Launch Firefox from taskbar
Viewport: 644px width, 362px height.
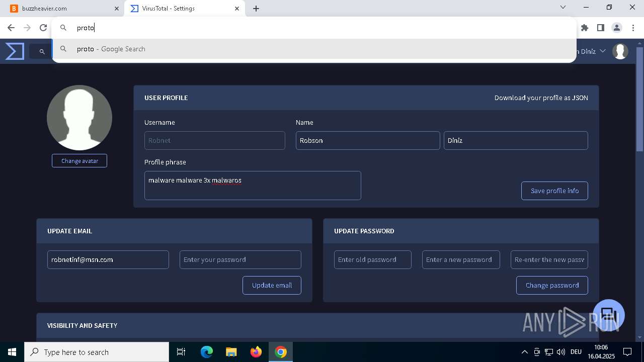coord(256,352)
